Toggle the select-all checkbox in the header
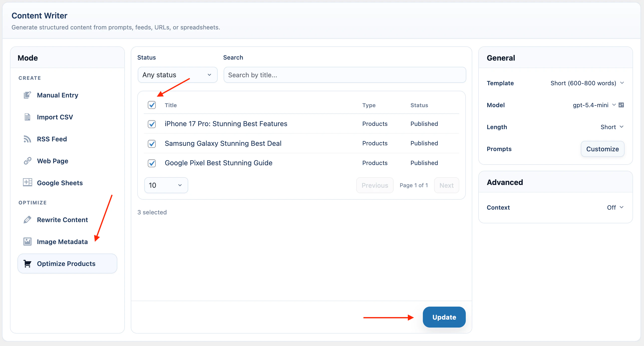 click(152, 105)
